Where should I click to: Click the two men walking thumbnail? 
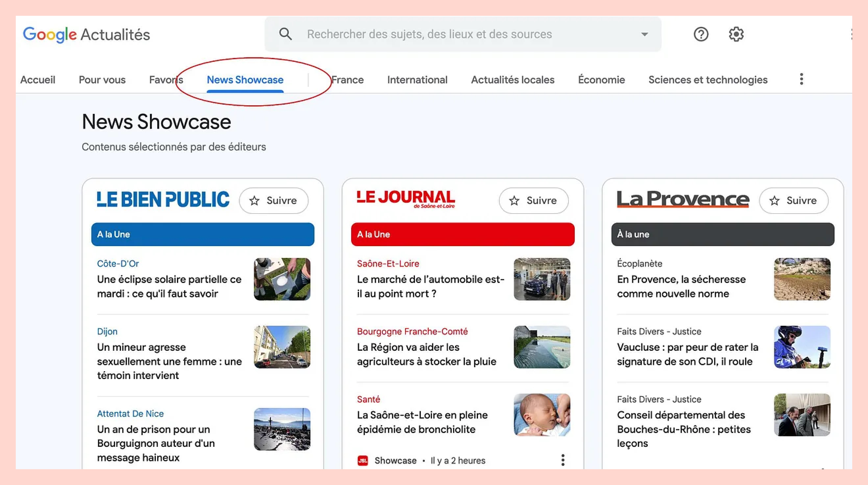[802, 415]
